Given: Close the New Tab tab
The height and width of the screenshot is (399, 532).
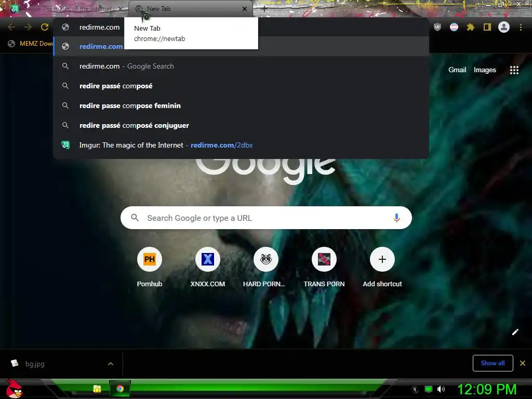Looking at the screenshot, I should 245,9.
